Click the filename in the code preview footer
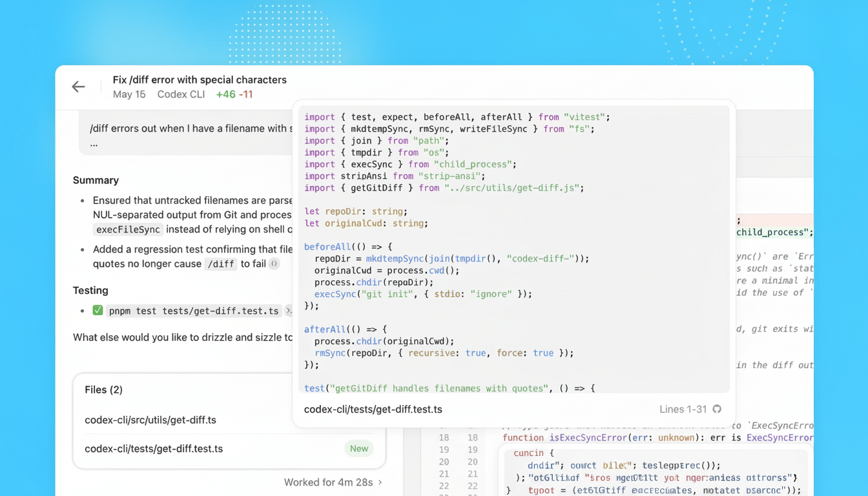868x496 pixels. (x=373, y=409)
